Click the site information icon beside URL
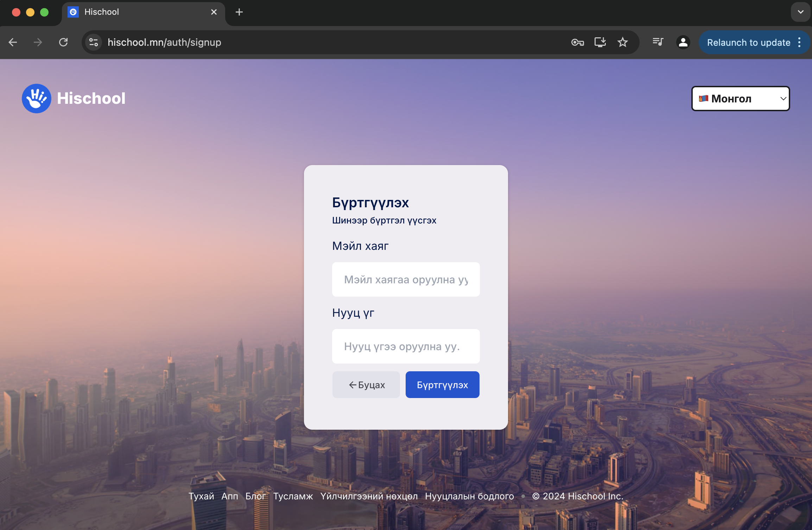The image size is (812, 530). click(94, 43)
